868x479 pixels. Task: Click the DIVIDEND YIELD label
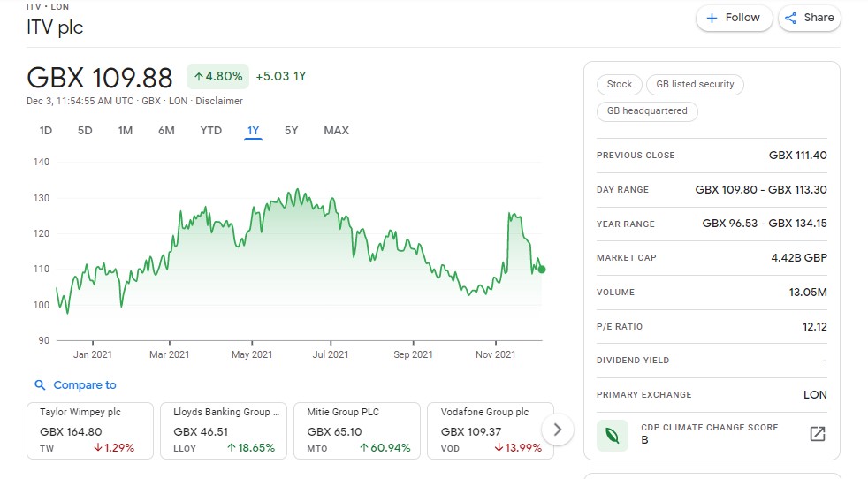[x=633, y=361]
